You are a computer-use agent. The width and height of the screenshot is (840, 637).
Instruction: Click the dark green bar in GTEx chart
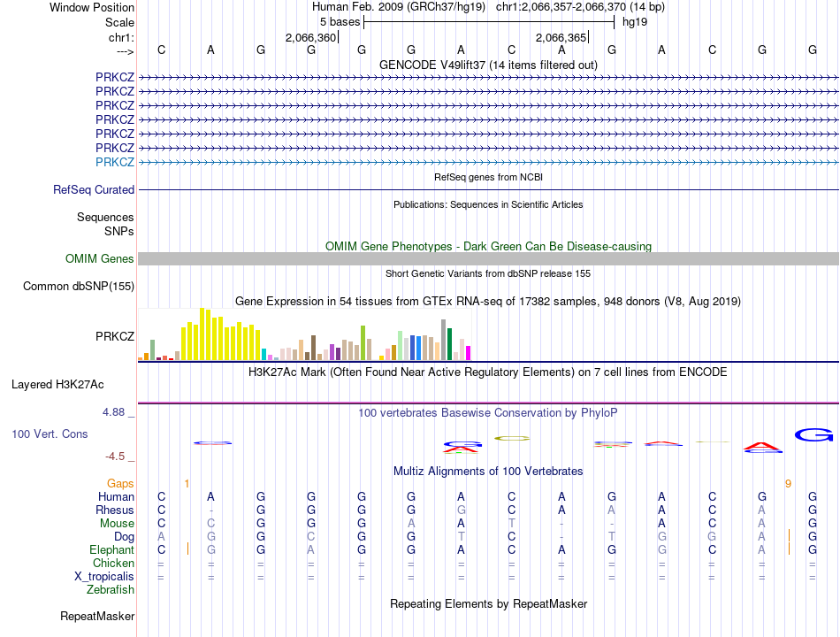[x=449, y=344]
